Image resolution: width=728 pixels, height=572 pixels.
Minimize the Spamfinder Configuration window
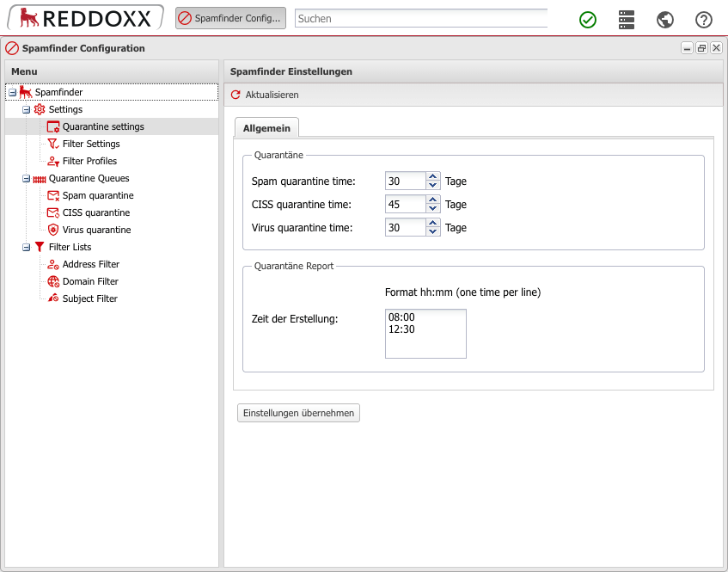pos(687,48)
